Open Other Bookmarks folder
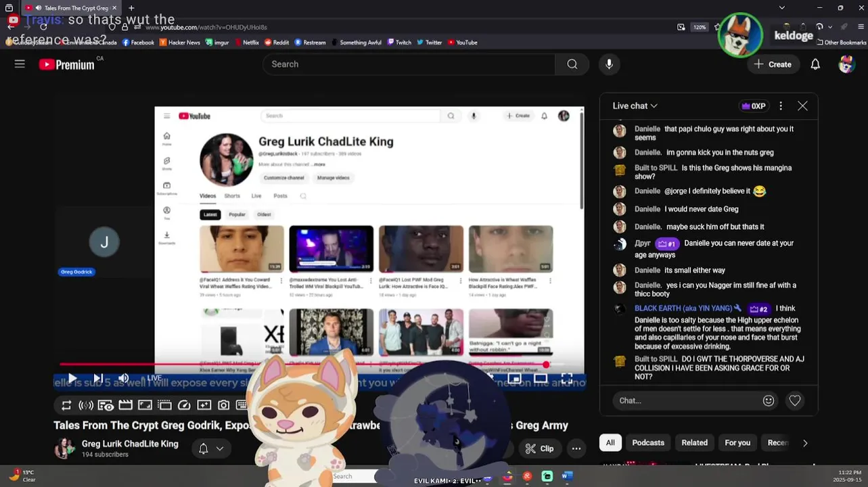The width and height of the screenshot is (868, 487). (x=841, y=43)
